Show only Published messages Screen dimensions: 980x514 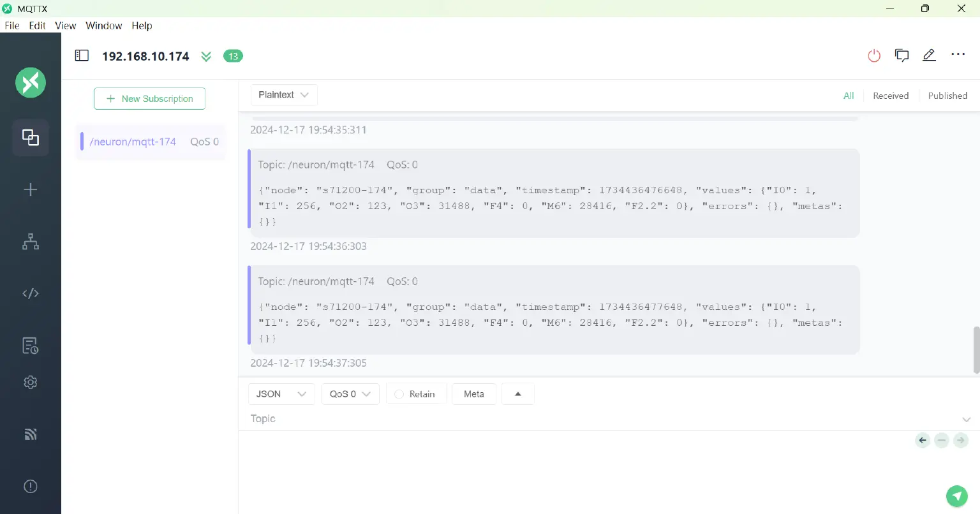point(947,96)
